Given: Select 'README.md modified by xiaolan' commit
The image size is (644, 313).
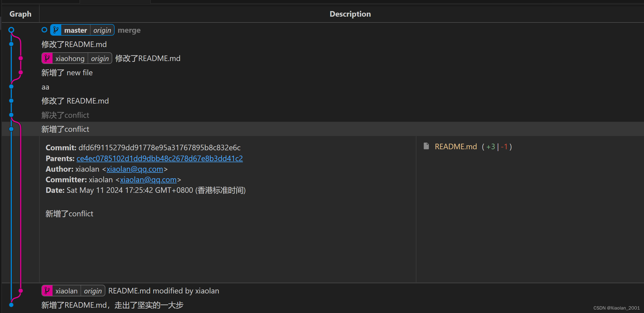Looking at the screenshot, I should pyautogui.click(x=323, y=291).
